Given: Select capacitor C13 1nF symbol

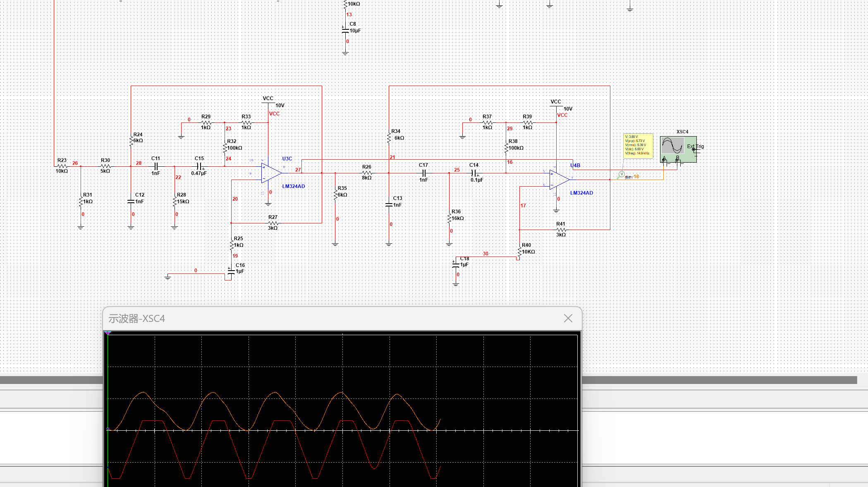Looking at the screenshot, I should pyautogui.click(x=389, y=205).
